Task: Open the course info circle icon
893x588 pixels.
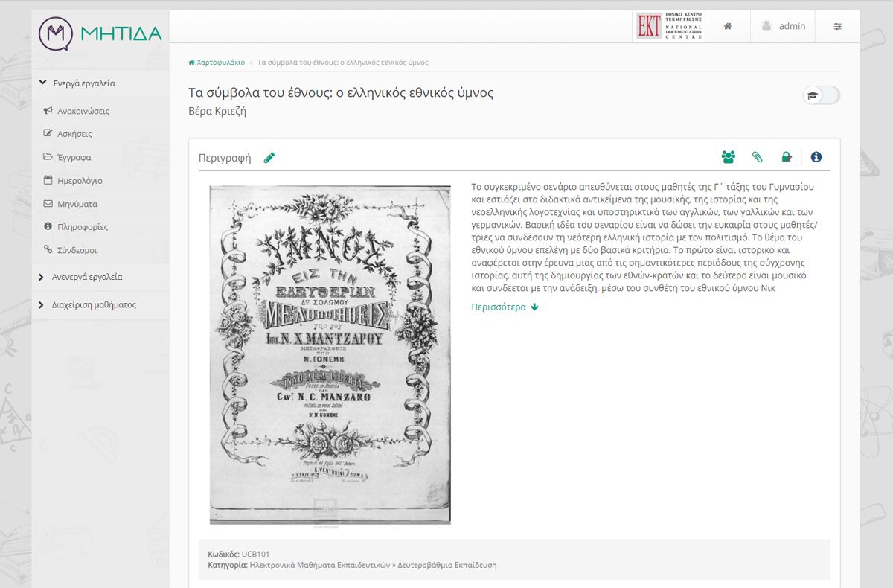Action: [816, 157]
